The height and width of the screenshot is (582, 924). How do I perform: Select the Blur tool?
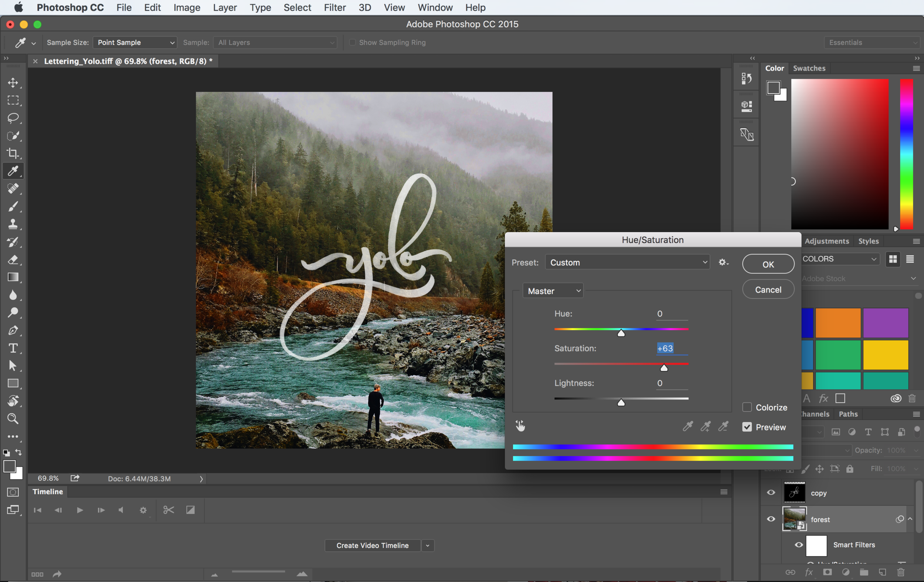[x=13, y=295]
